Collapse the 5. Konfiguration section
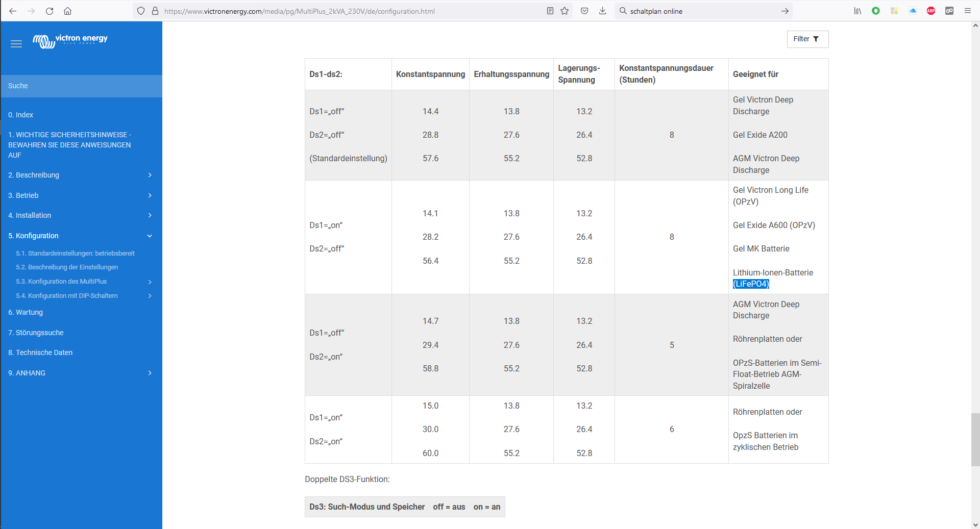Viewport: 980px width, 529px height. pyautogui.click(x=150, y=236)
